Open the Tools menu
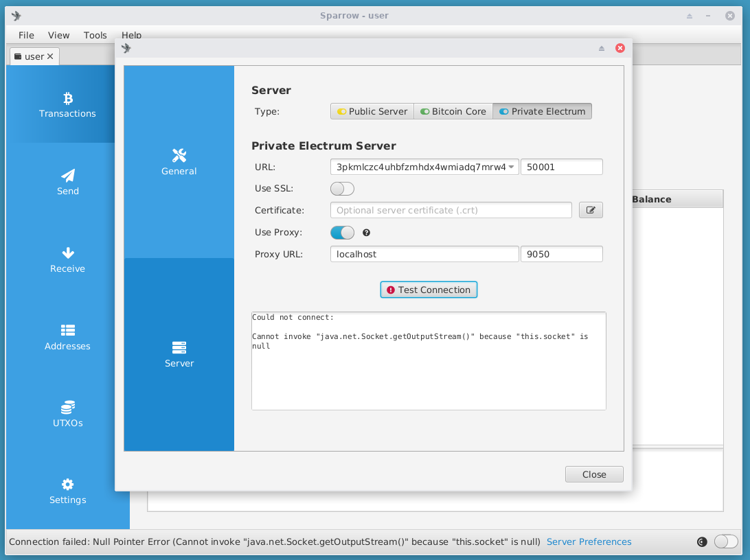This screenshot has width=750, height=560. [x=95, y=35]
